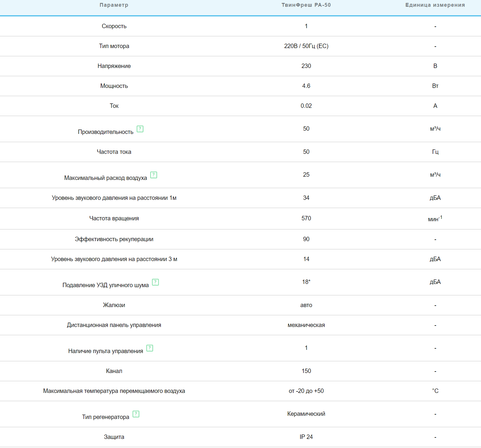
Task: Select the дБА unit for Подавление УЗД
Action: coord(435,282)
